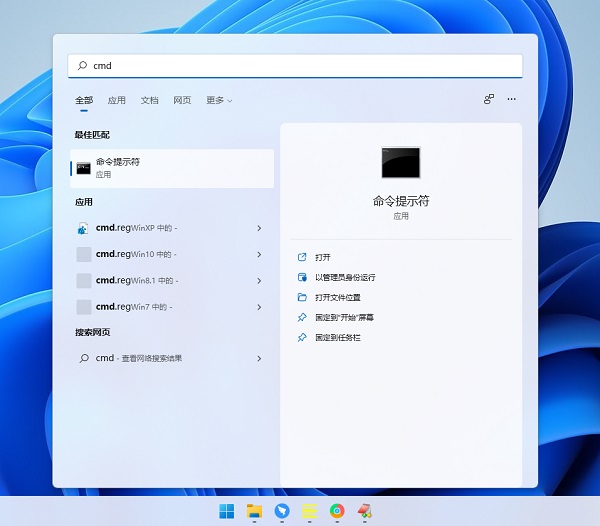
Task: Click the web search magnifier icon
Action: coord(84,358)
